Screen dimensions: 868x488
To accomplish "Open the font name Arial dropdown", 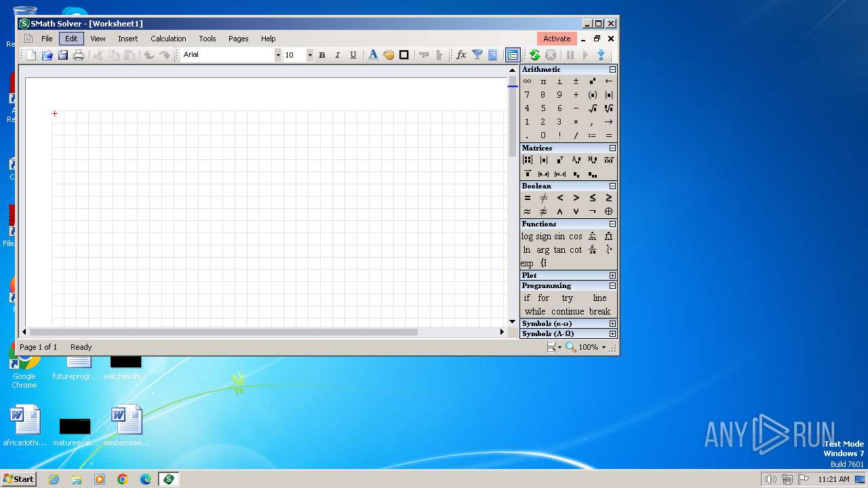I will pos(278,55).
